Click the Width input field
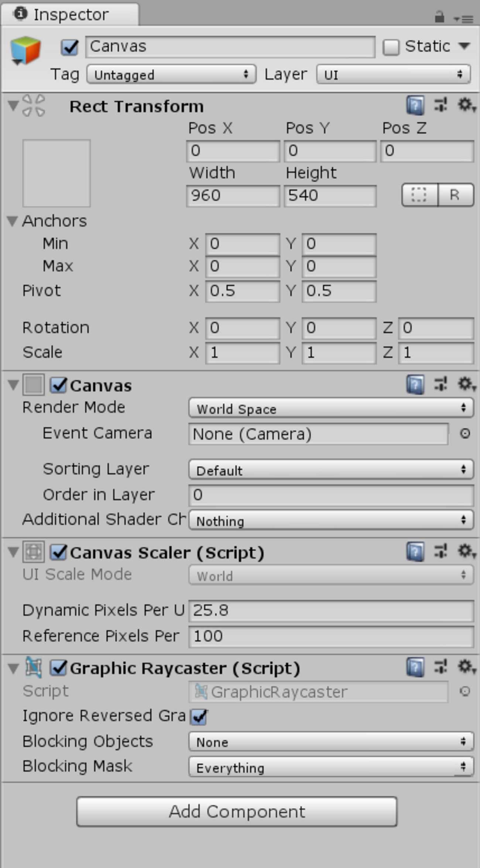The width and height of the screenshot is (480, 868). (x=233, y=195)
